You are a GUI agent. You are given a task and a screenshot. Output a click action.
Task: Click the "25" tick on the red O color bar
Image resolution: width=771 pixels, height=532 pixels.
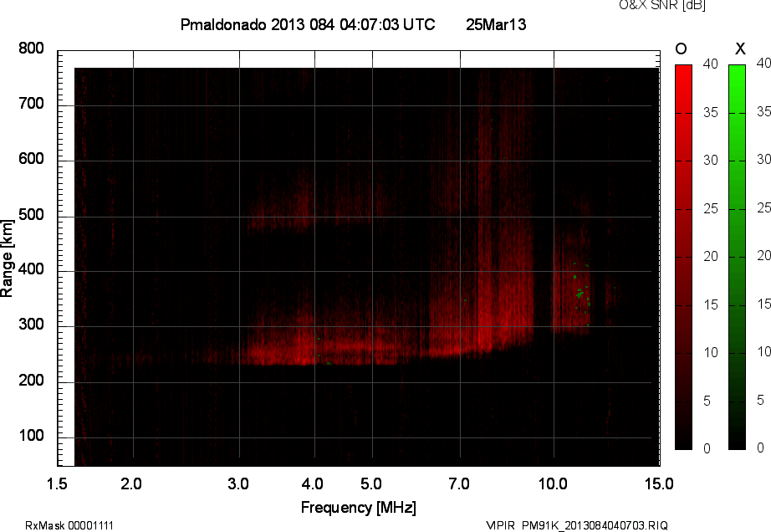coord(711,209)
